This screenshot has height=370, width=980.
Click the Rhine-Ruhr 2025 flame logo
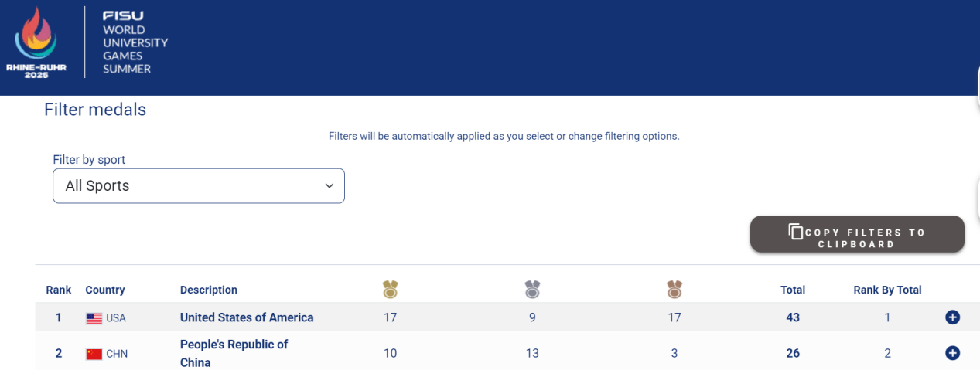coord(36,43)
